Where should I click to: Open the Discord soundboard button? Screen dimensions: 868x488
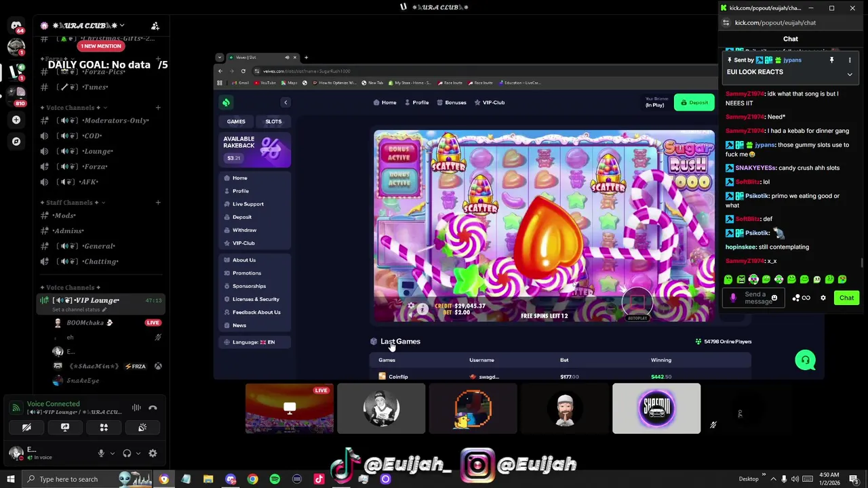pos(142,428)
